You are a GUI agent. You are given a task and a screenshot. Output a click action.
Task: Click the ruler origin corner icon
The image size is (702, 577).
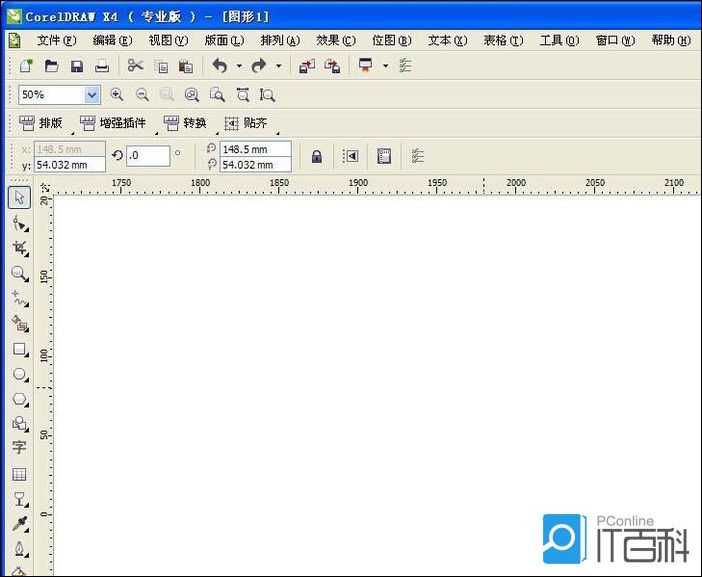point(45,187)
